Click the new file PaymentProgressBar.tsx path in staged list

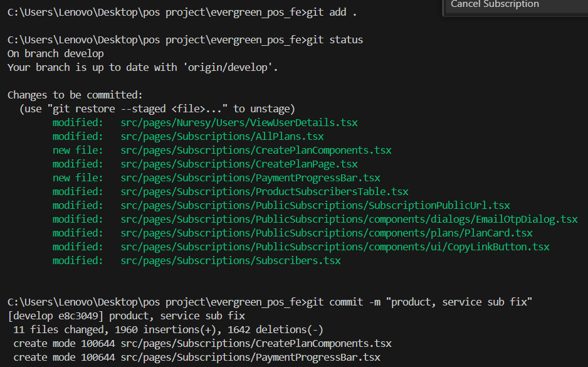(250, 178)
